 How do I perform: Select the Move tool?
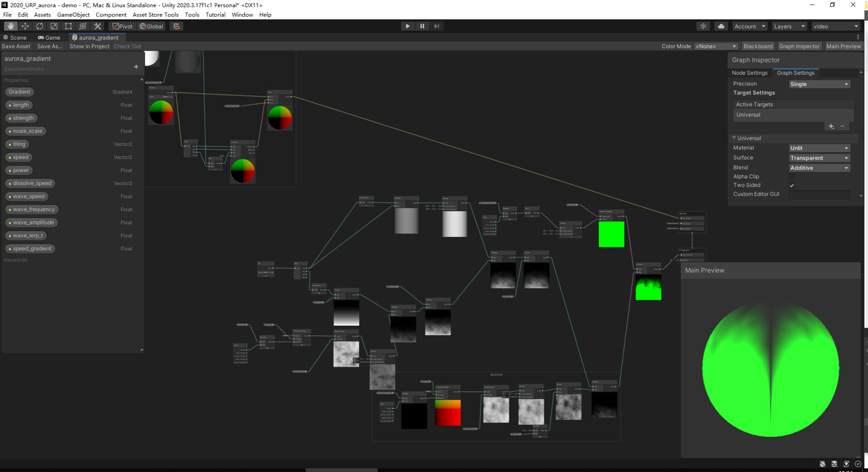click(25, 26)
